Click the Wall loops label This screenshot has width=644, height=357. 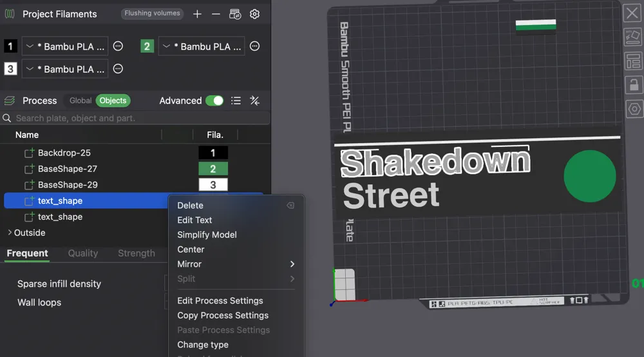(x=39, y=303)
